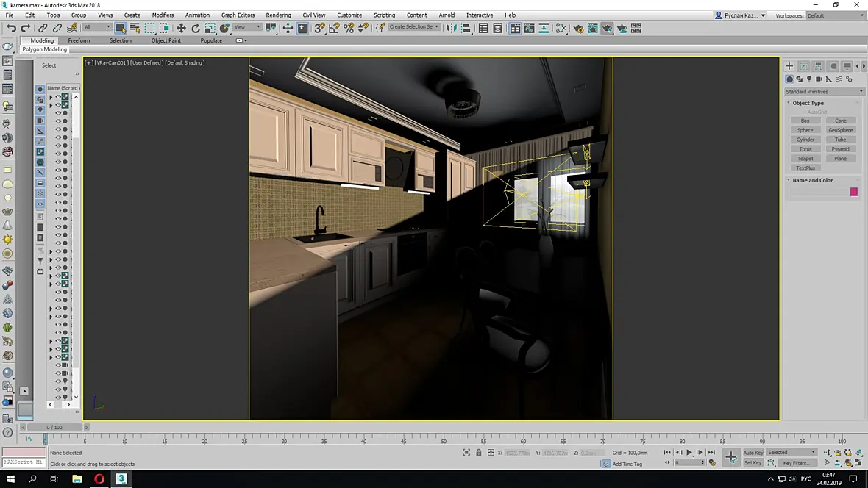
Task: Click the Teapot primitive button
Action: (805, 158)
